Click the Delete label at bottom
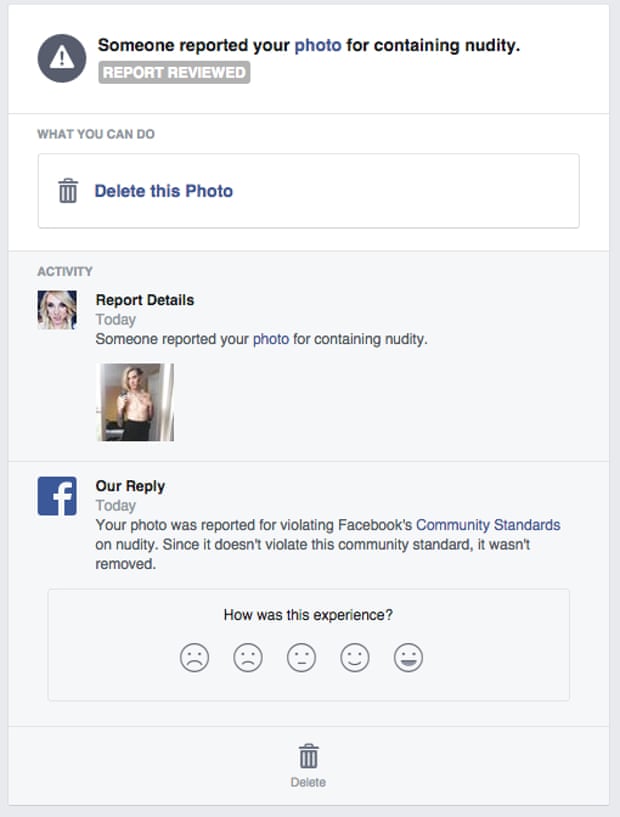The width and height of the screenshot is (620, 817). click(308, 782)
